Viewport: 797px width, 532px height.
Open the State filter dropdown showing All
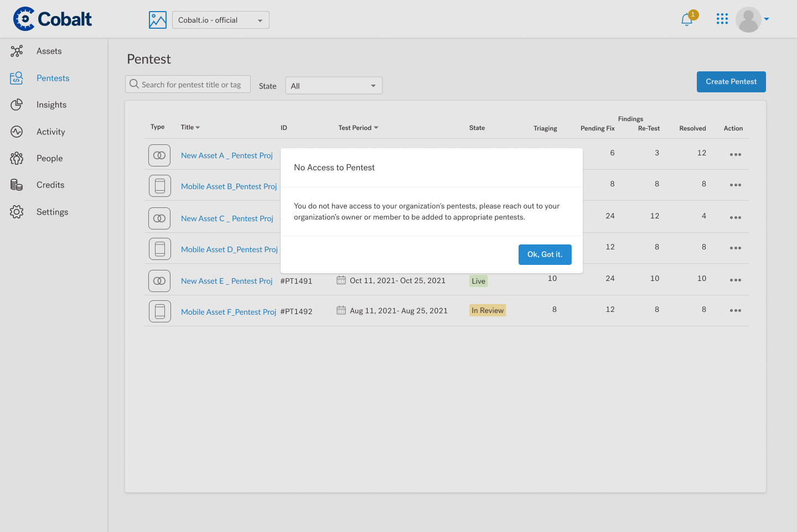click(x=333, y=86)
